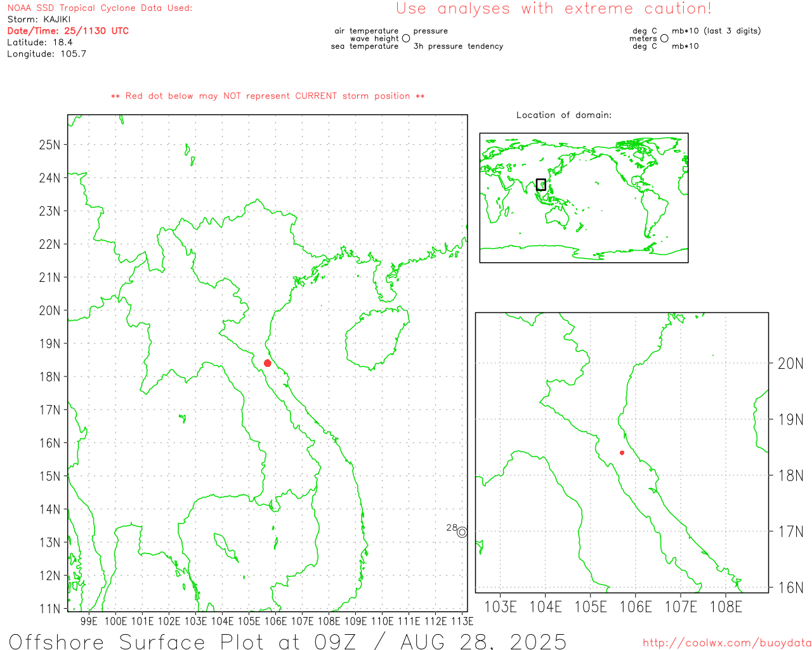Click the red storm dot on zoomed inset map
Image resolution: width=812 pixels, height=650 pixels.
click(622, 453)
